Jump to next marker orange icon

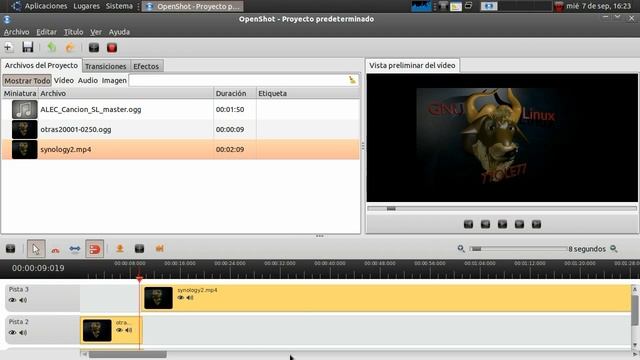(159, 248)
